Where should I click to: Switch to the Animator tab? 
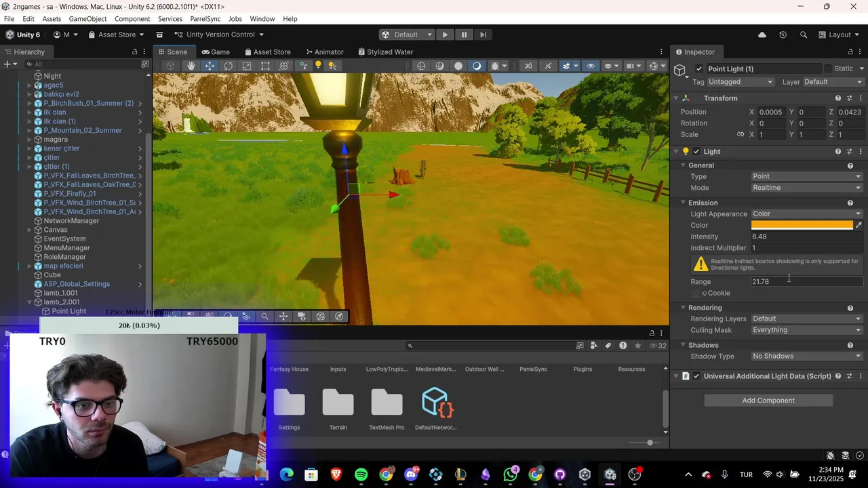tap(324, 52)
